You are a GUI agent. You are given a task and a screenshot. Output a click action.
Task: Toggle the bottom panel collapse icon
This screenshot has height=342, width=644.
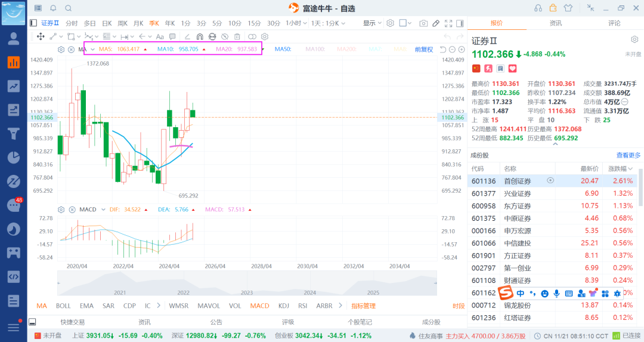(32, 322)
